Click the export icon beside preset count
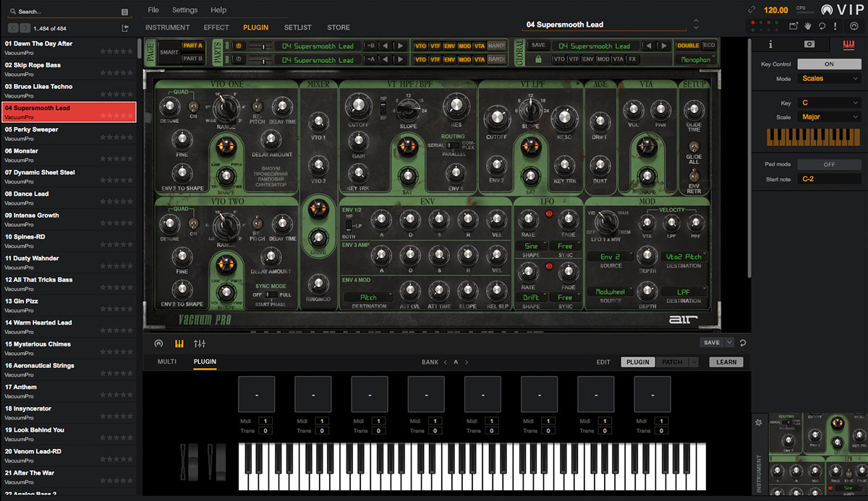 (x=125, y=28)
